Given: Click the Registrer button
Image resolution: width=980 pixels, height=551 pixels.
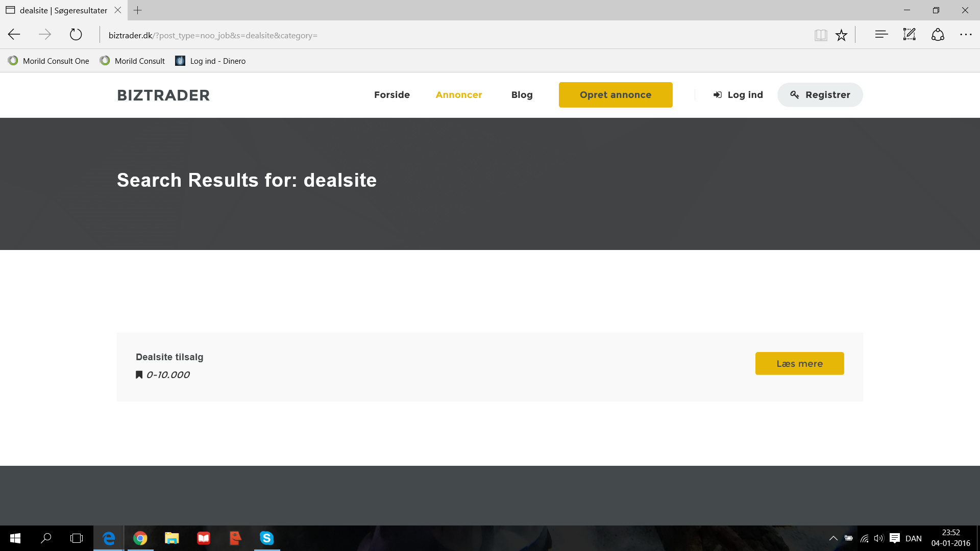Looking at the screenshot, I should pos(820,95).
